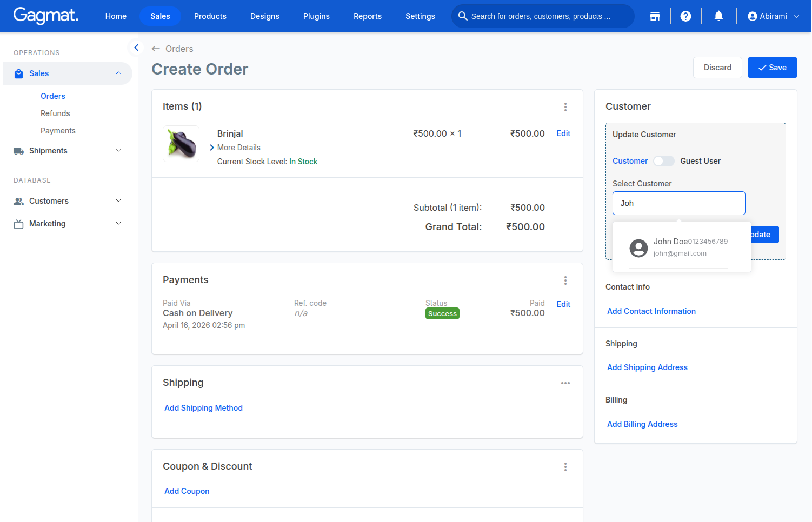Click Add Shipping Method link
This screenshot has height=522, width=812.
click(203, 408)
